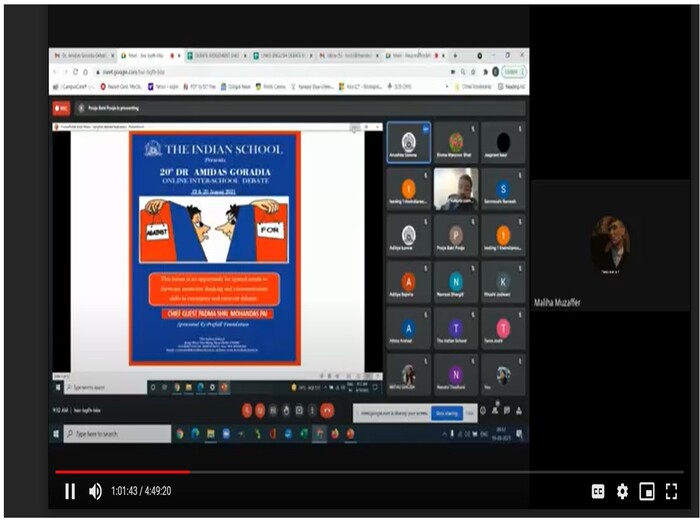Expand hidden system tray icons chevron

[x=445, y=434]
